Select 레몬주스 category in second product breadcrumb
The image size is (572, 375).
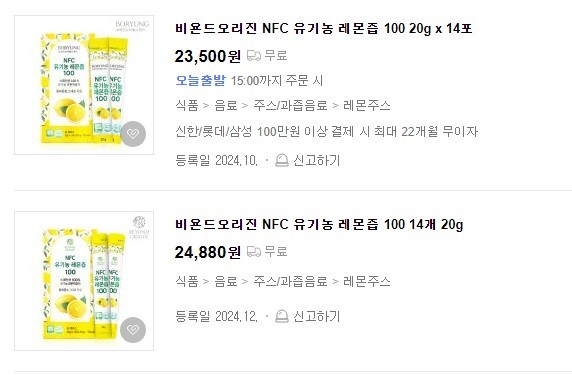tap(367, 281)
